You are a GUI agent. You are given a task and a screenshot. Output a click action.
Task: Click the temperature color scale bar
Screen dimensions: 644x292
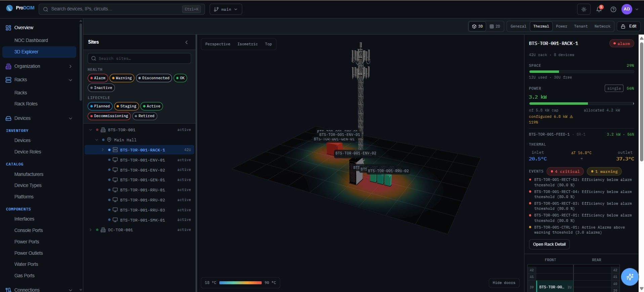(x=241, y=283)
